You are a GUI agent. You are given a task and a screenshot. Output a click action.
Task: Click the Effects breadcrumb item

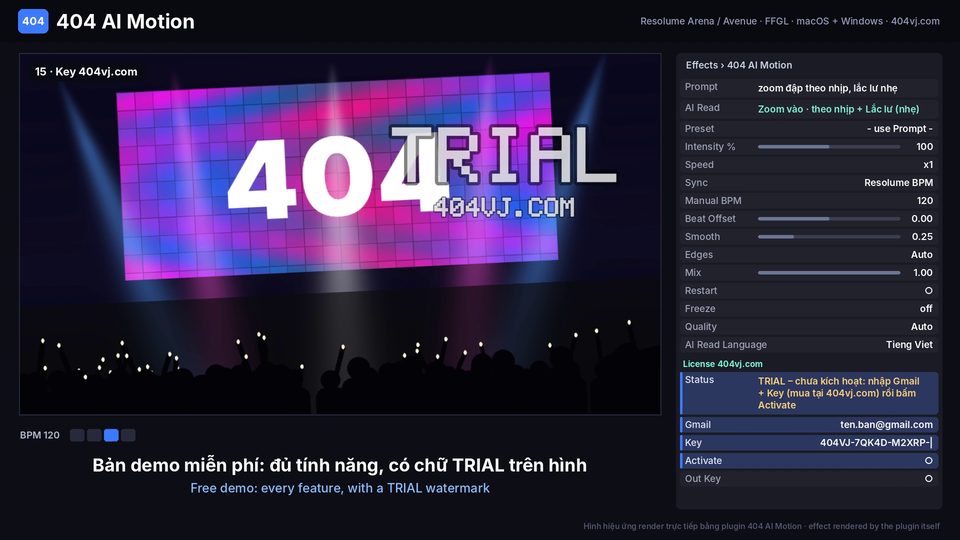tap(701, 65)
